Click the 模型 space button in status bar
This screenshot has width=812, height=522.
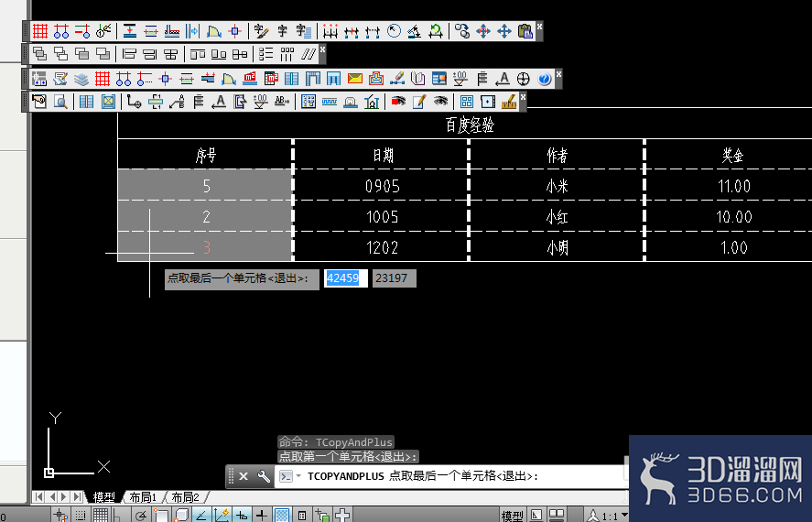[512, 516]
